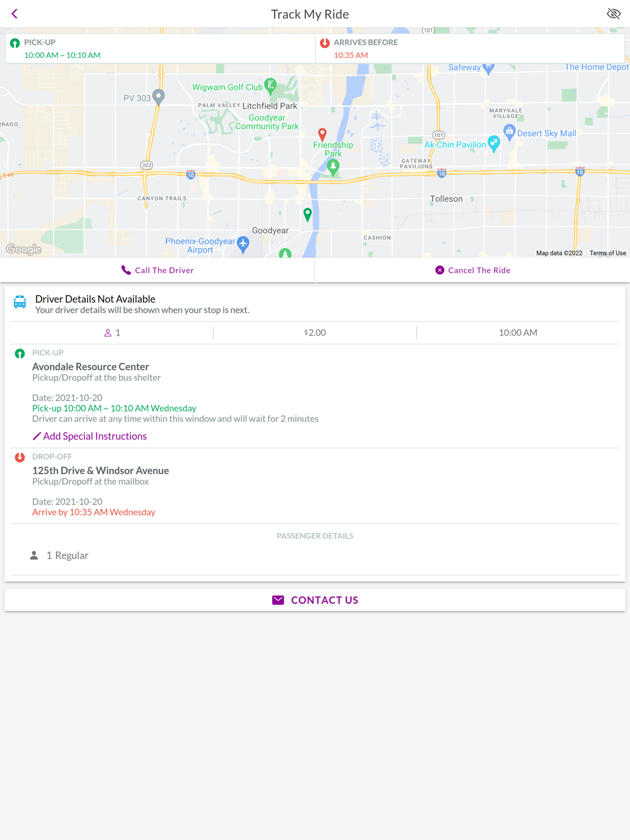The height and width of the screenshot is (840, 630).
Task: Click the Track My Ride title
Action: click(x=310, y=14)
